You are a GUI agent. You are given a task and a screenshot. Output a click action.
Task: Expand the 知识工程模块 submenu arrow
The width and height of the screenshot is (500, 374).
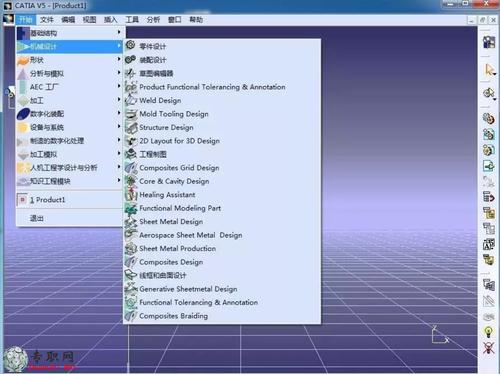119,180
